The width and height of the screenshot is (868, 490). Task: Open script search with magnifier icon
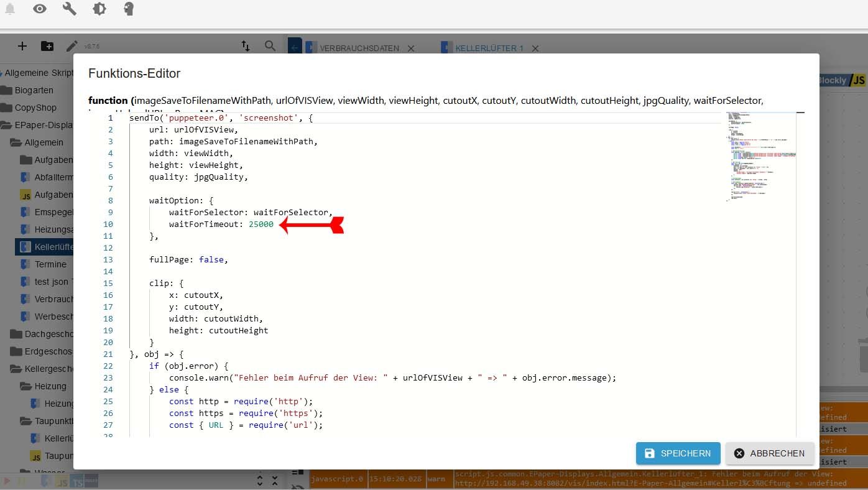pyautogui.click(x=270, y=46)
